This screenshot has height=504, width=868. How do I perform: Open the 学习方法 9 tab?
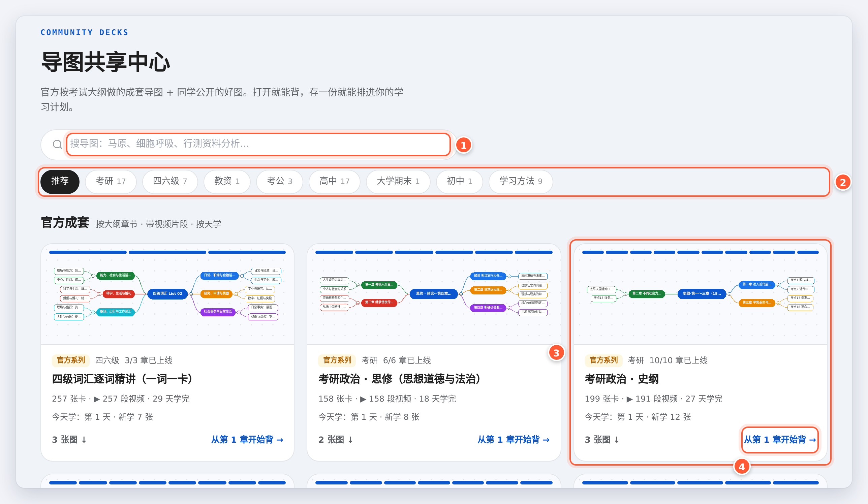[521, 181]
